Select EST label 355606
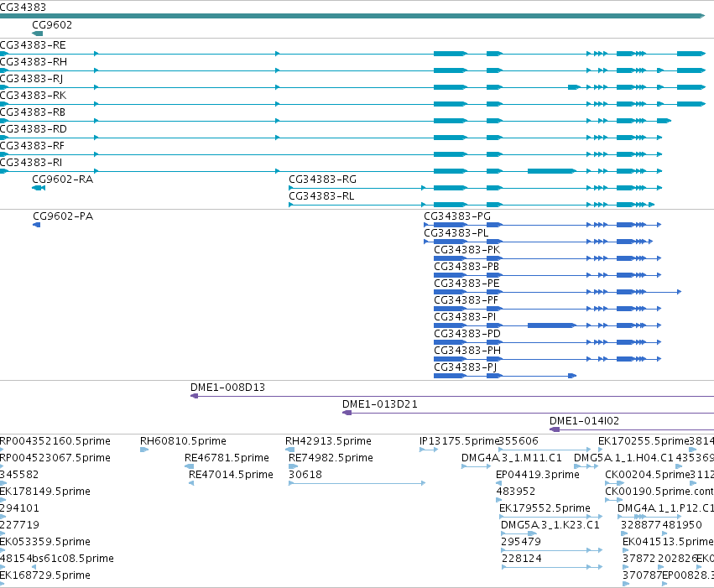Viewport: 714px width, 588px height. pyautogui.click(x=519, y=441)
